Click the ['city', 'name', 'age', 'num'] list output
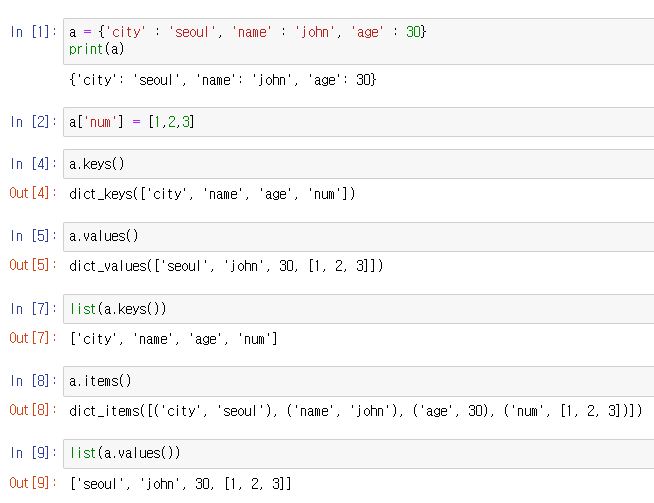 pyautogui.click(x=173, y=338)
